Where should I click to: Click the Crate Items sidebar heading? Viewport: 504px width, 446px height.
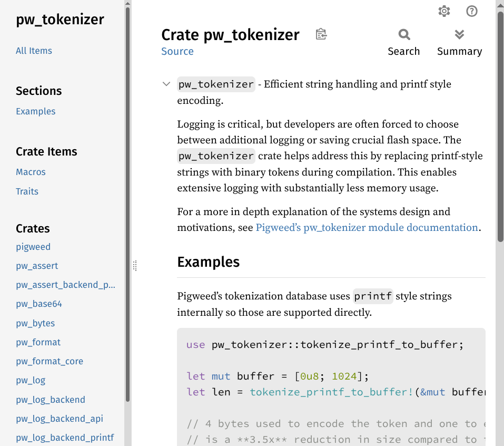(46, 151)
